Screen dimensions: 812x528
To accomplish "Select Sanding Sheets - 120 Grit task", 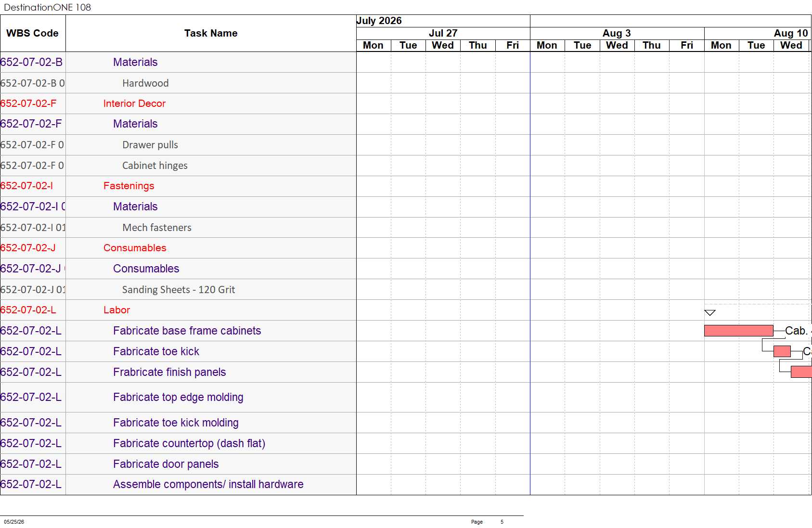I will (x=179, y=290).
